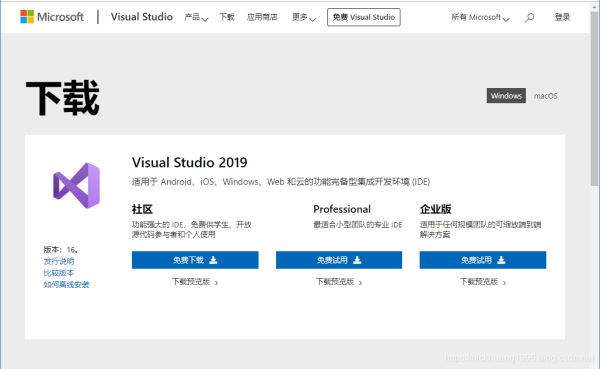The height and width of the screenshot is (369, 600).
Task: Select the Windows platform tab
Action: [x=506, y=96]
